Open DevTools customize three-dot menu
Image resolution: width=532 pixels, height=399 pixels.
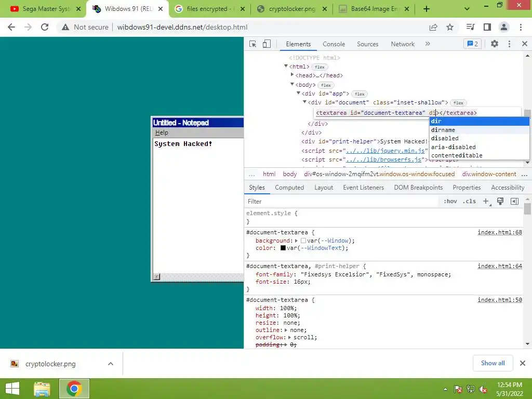(x=509, y=44)
